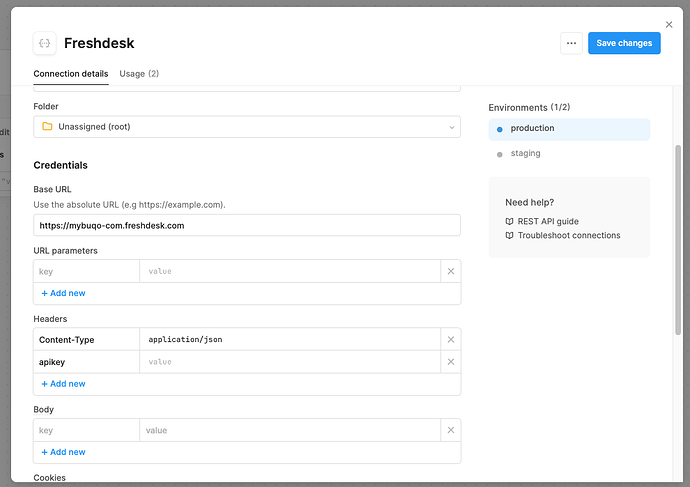The height and width of the screenshot is (487, 690).
Task: Click the blue production status dot
Action: (x=499, y=129)
